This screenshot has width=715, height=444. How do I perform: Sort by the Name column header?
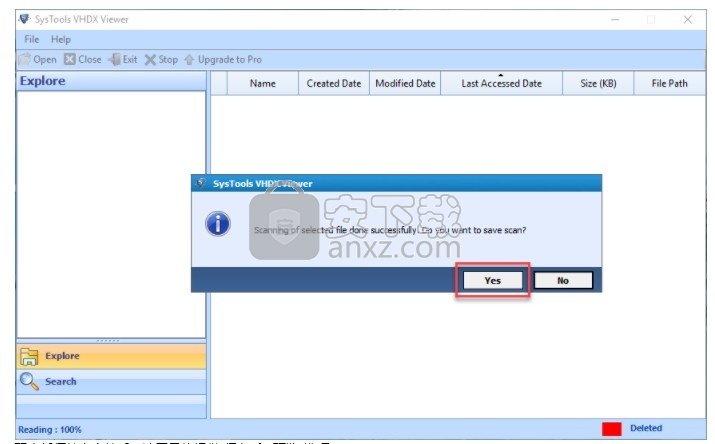pyautogui.click(x=263, y=83)
